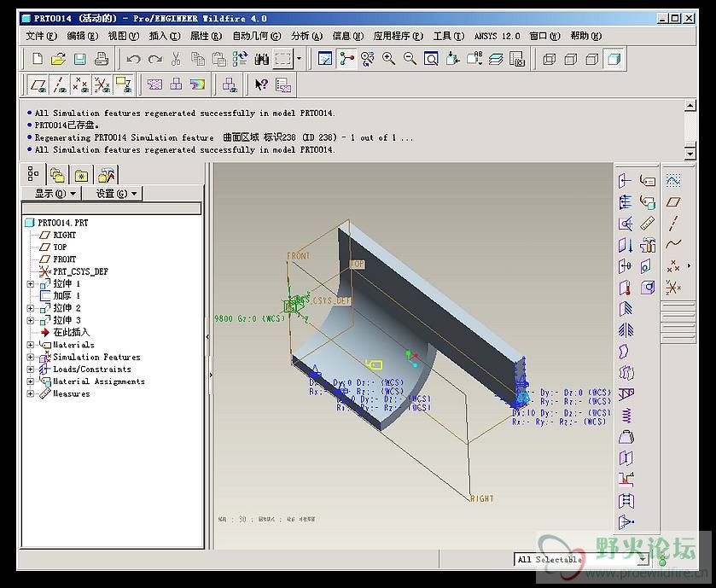The width and height of the screenshot is (716, 588).
Task: Click the New file icon
Action: [x=37, y=59]
